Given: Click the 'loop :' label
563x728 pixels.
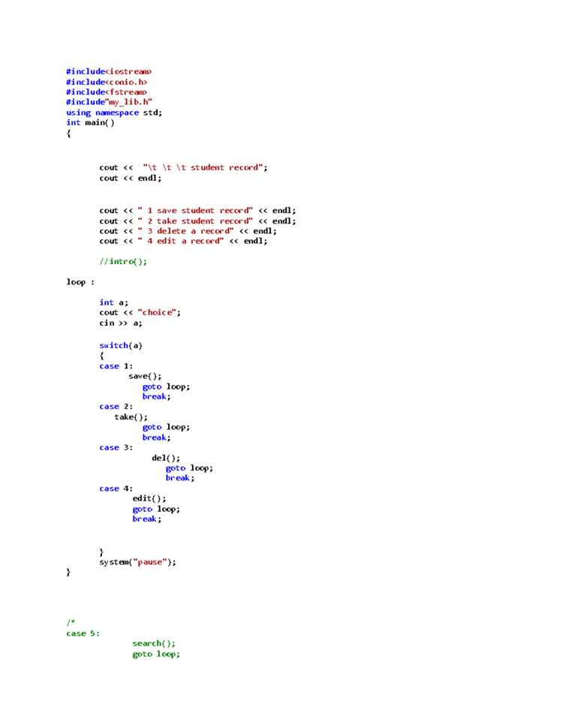Looking at the screenshot, I should [80, 282].
